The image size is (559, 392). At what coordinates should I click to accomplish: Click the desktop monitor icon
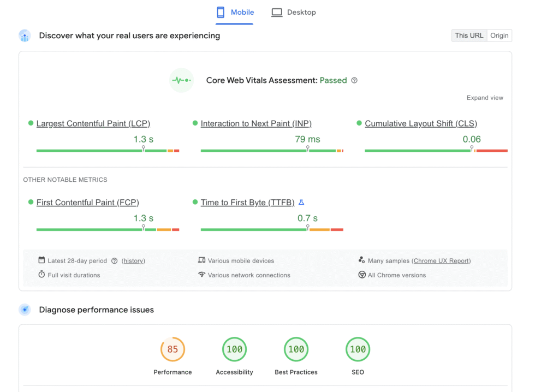point(277,13)
